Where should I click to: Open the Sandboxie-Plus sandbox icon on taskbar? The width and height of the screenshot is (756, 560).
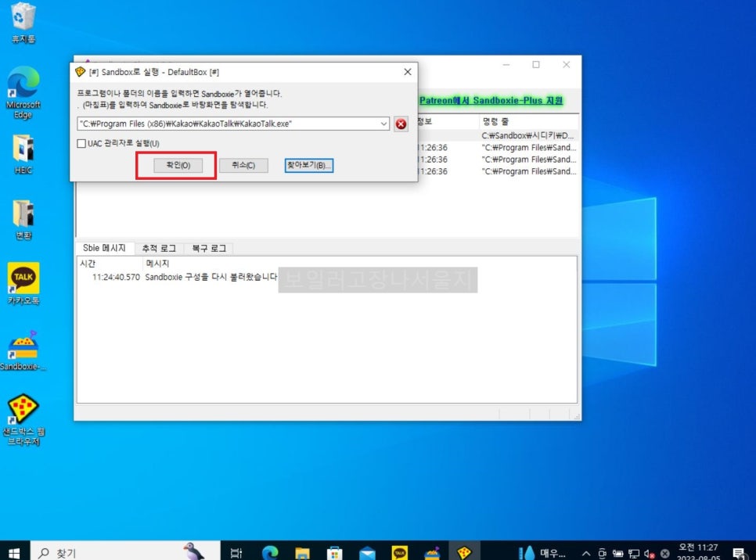pyautogui.click(x=432, y=552)
